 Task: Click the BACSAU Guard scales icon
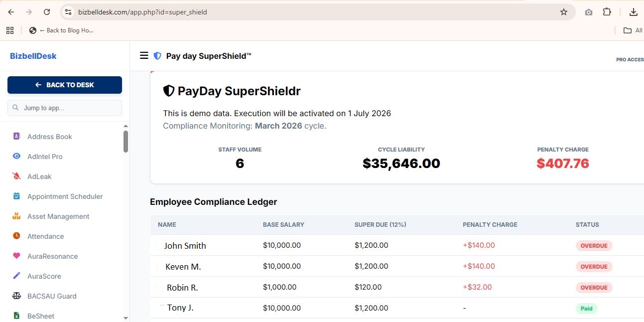[16, 296]
